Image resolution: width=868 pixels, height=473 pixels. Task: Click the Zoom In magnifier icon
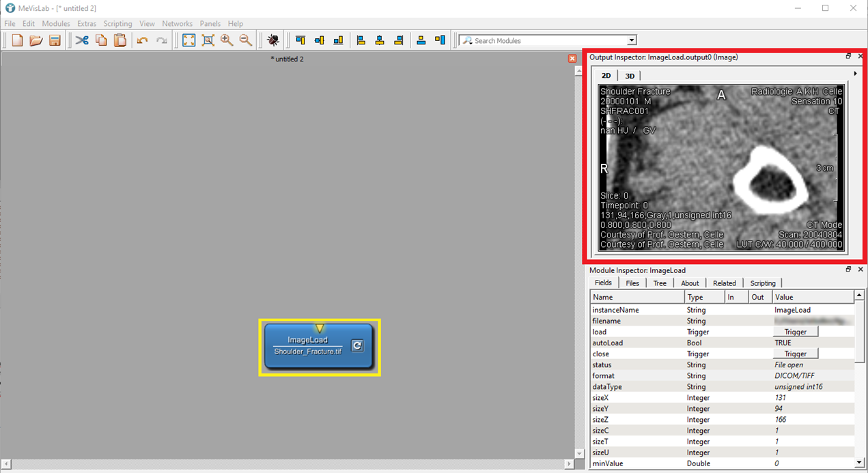[x=227, y=40]
